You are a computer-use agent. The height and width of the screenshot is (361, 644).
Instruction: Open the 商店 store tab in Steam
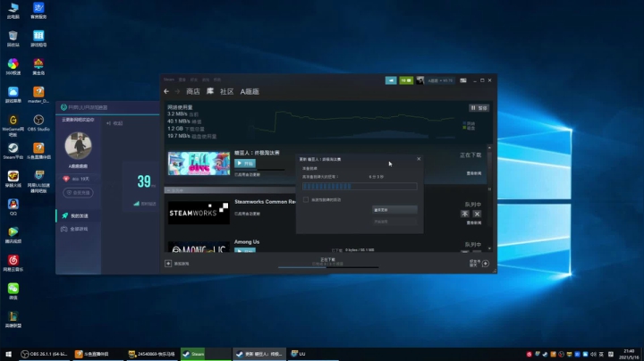(193, 91)
